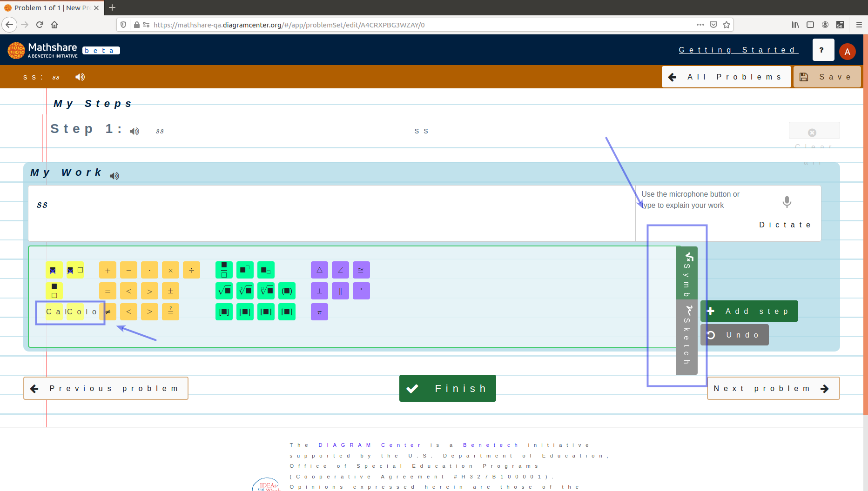Screen dimensions: 868x491
Task: Switch to the Sketch panel
Action: [687, 335]
